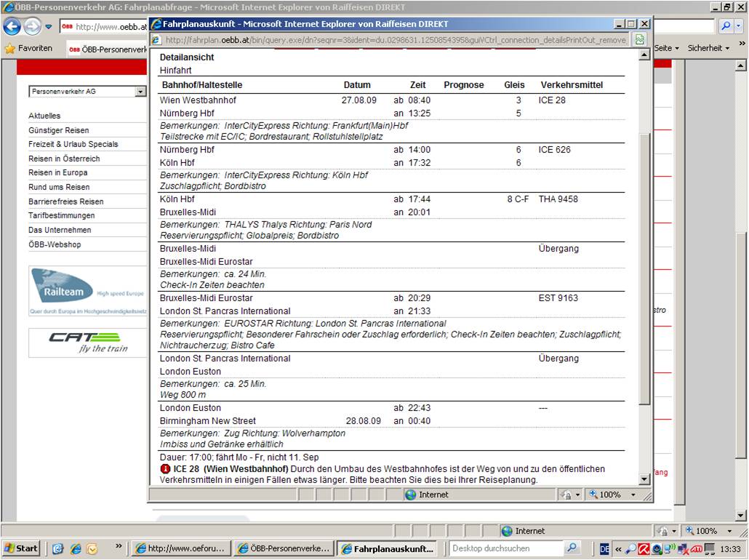
Task: Open the main window zoom 100% button
Action: pos(701,531)
